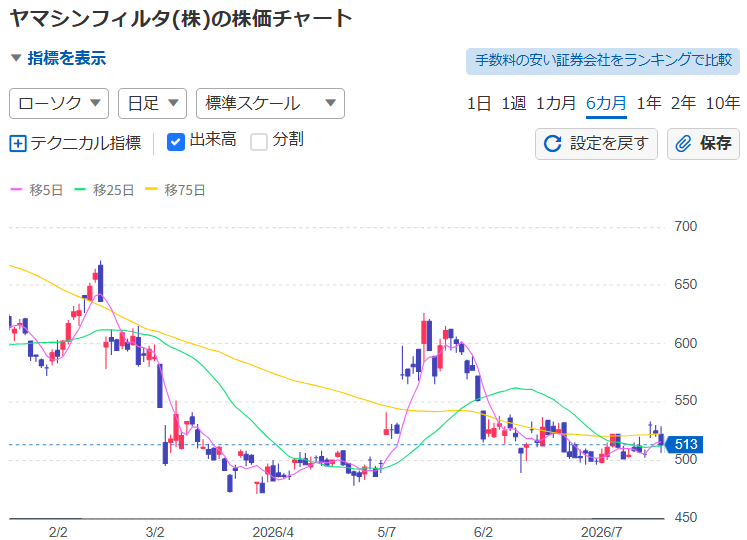
Task: Select the 1日 period tab
Action: click(478, 103)
